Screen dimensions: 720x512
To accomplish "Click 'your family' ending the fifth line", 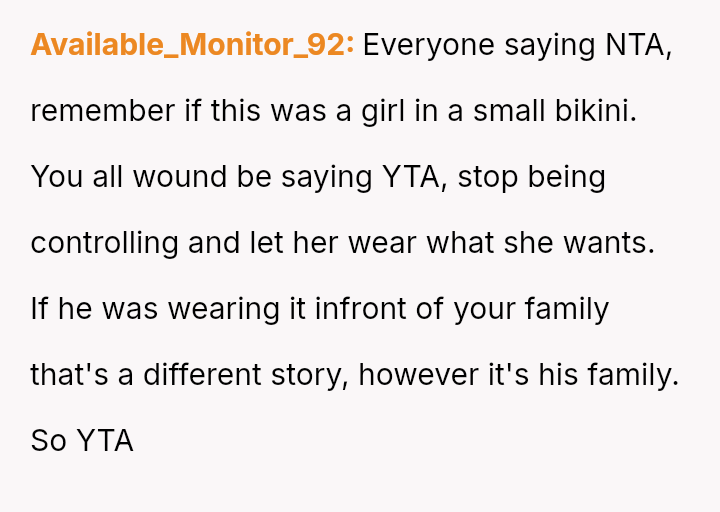I will click(531, 309).
